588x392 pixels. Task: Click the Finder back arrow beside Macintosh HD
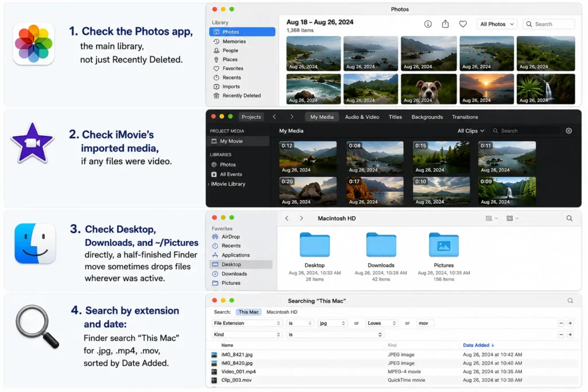pyautogui.click(x=287, y=218)
